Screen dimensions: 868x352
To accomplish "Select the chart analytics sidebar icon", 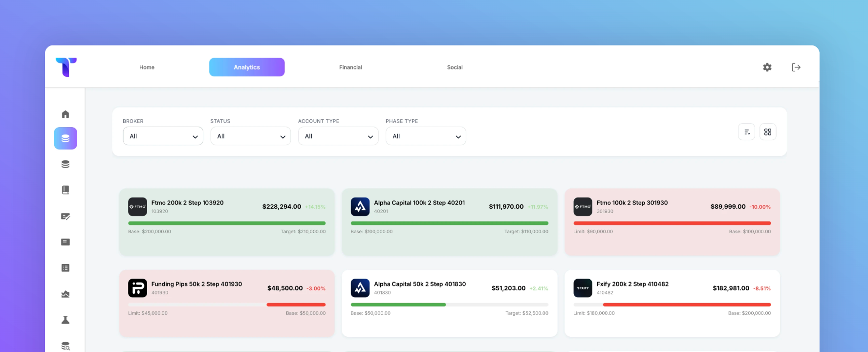I will click(x=65, y=294).
